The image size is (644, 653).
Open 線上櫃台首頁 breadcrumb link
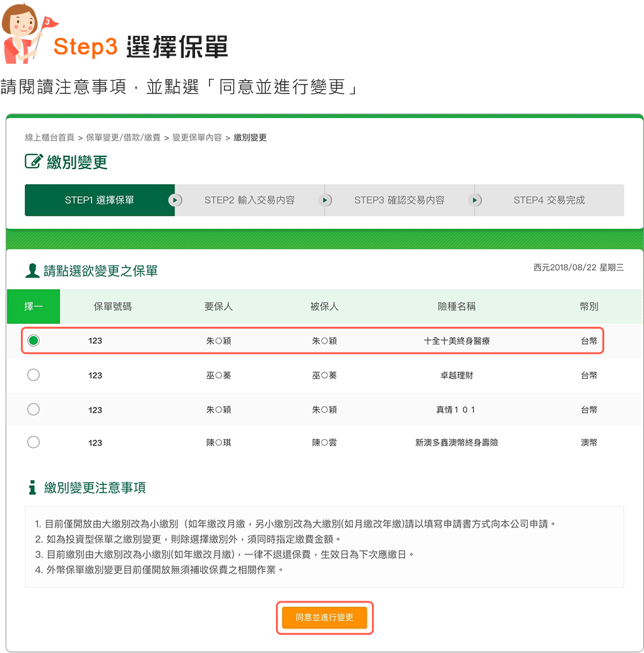[50, 138]
